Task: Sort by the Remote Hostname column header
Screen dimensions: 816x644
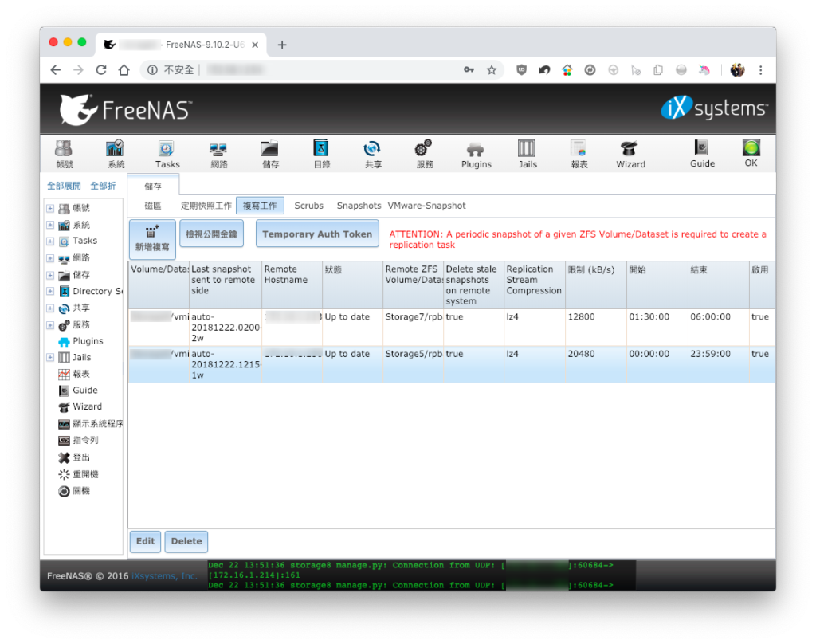Action: [292, 285]
